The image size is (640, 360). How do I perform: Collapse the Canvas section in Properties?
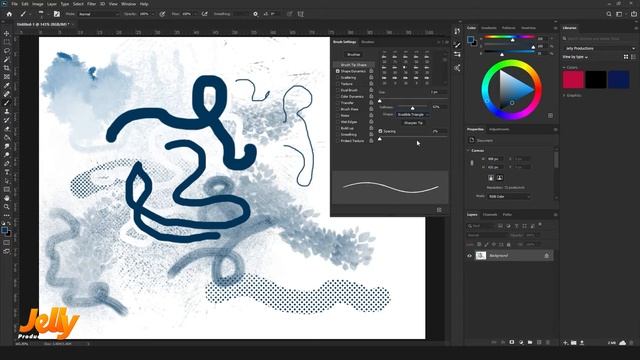click(x=469, y=151)
